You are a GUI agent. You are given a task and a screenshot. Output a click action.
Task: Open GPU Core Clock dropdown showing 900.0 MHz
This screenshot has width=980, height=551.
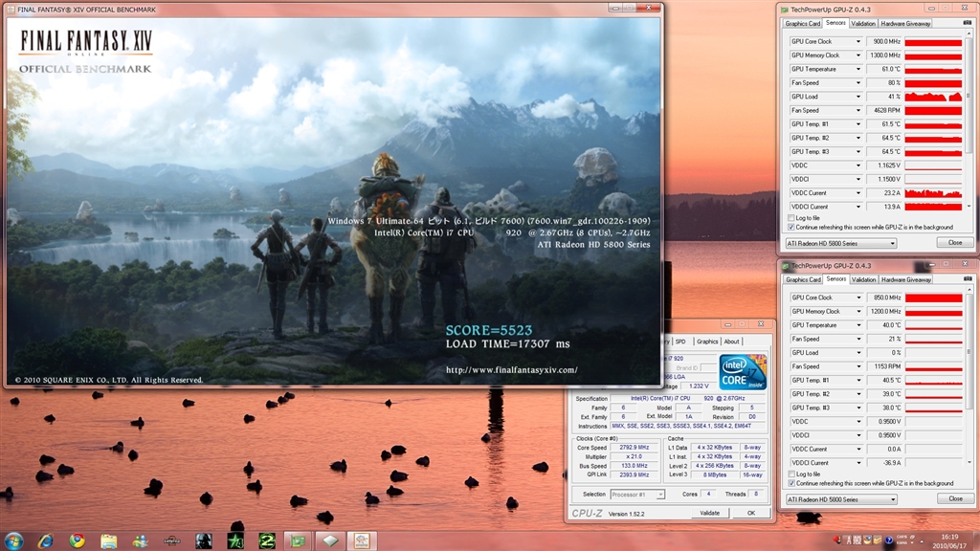click(x=858, y=41)
